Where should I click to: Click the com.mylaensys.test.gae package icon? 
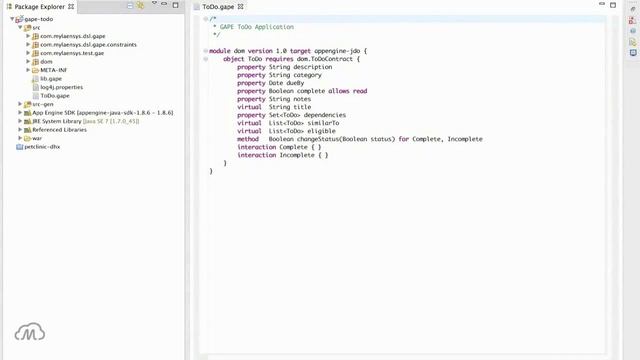36,53
